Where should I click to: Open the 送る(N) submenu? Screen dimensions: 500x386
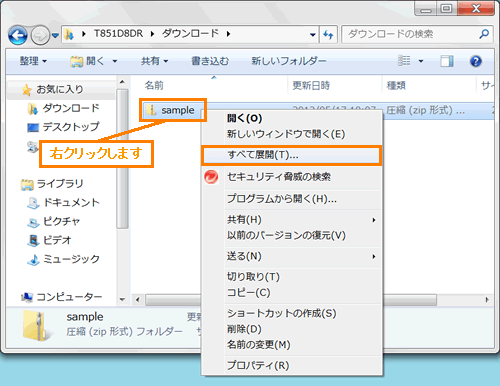292,256
